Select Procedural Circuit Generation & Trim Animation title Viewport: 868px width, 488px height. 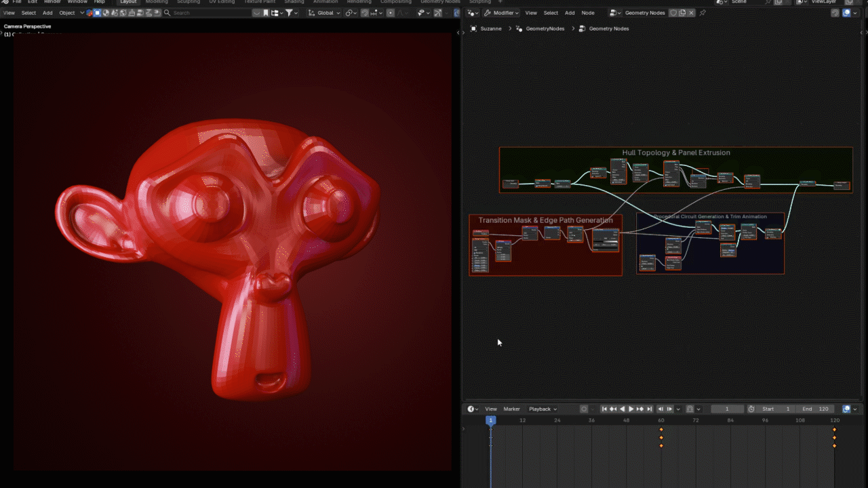point(710,217)
